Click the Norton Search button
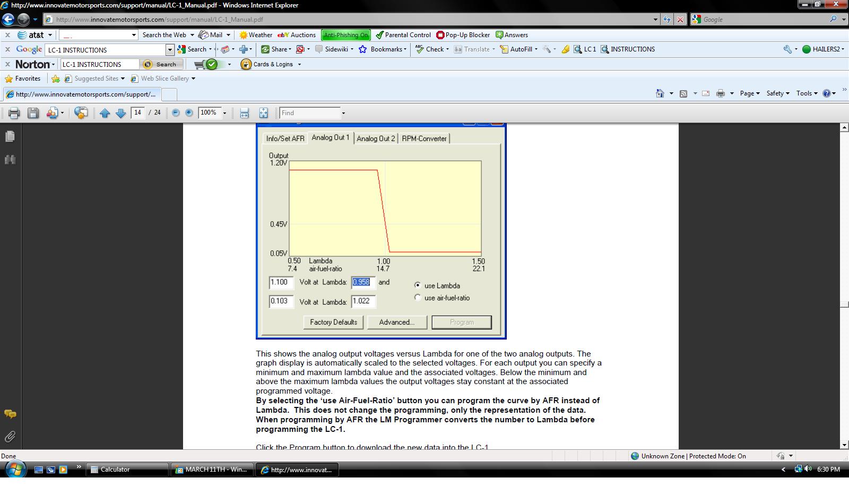Screen dimensions: 849x504 [x=162, y=64]
